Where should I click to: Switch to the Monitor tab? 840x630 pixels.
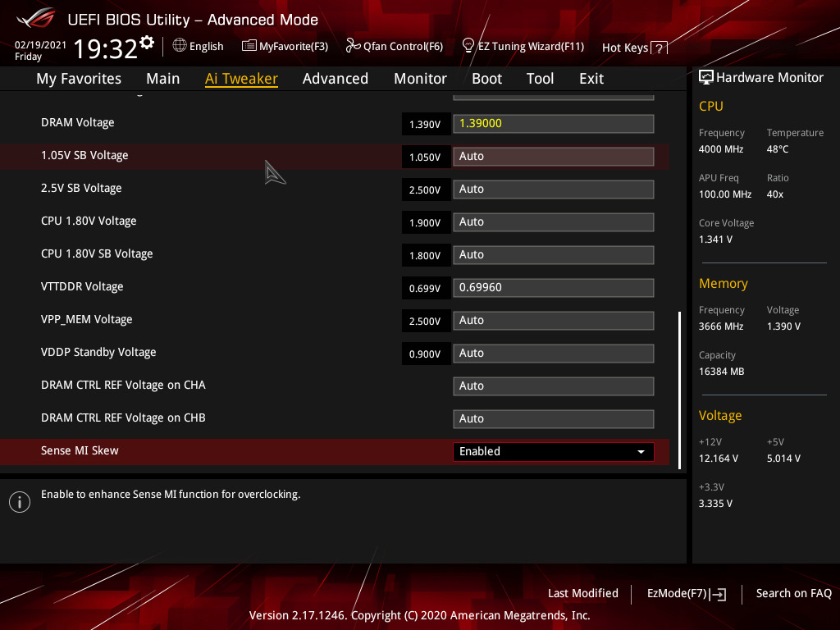420,79
